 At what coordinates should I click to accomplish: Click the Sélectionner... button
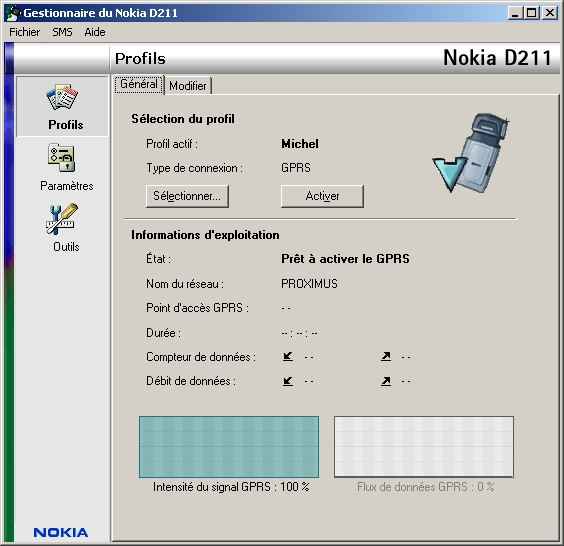tap(187, 196)
